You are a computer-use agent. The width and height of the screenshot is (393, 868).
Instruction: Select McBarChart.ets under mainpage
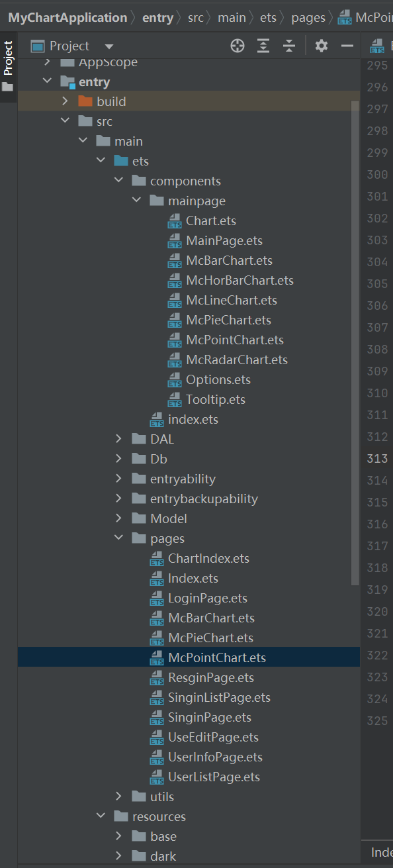click(229, 260)
